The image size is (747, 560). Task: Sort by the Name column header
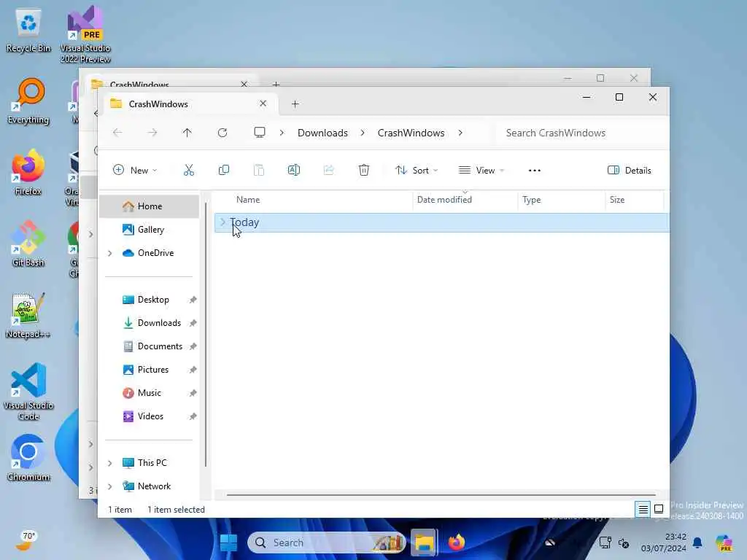(312, 200)
